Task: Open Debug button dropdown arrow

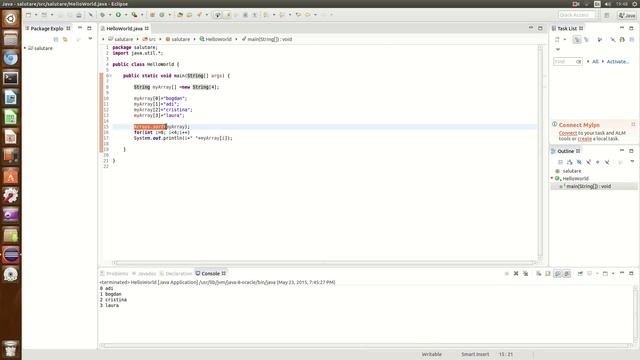Action: point(109,15)
